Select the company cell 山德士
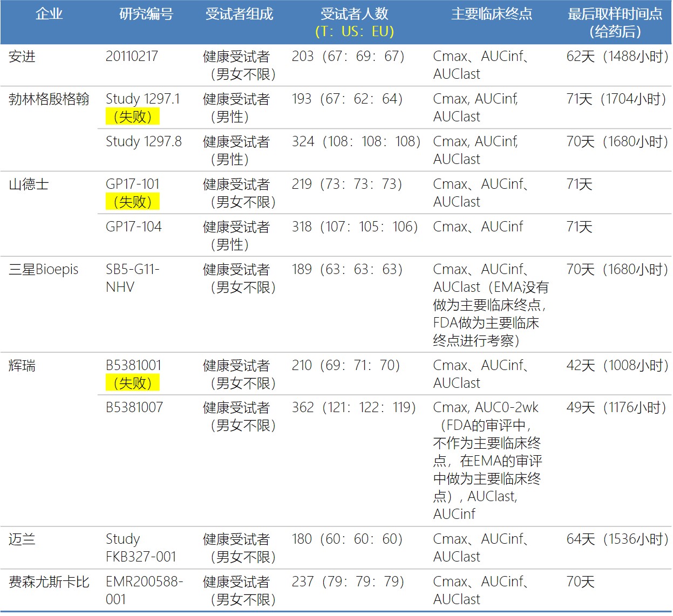Image resolution: width=673 pixels, height=616 pixels. 29,184
